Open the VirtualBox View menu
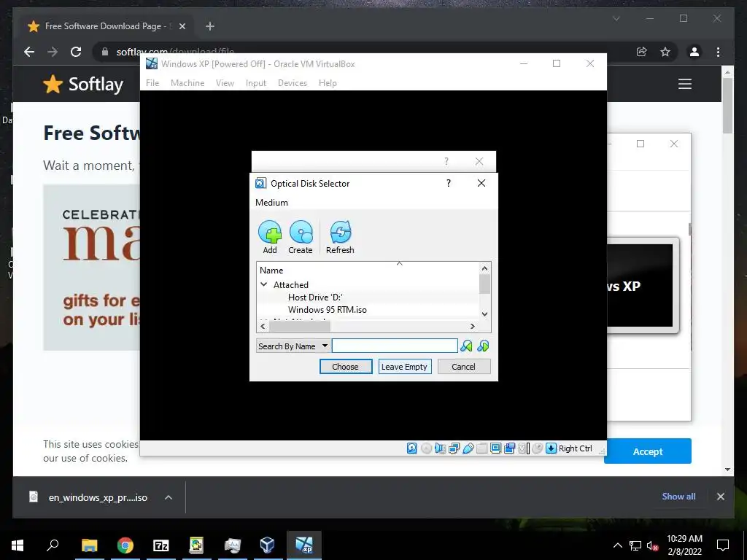Image resolution: width=747 pixels, height=560 pixels. [225, 83]
